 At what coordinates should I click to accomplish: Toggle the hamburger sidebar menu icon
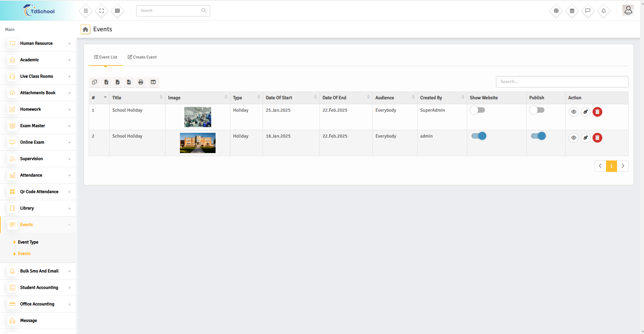86,11
